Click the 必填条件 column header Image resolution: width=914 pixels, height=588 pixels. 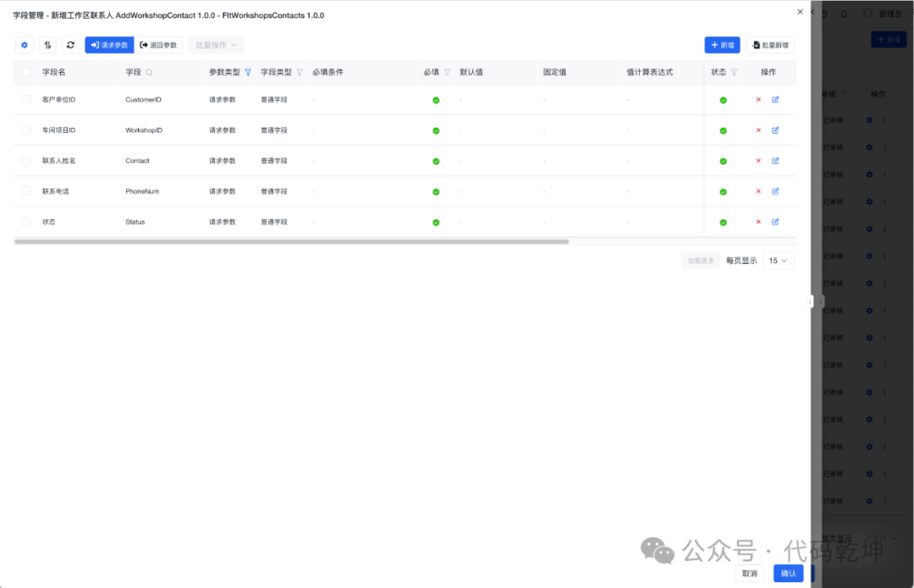pos(328,72)
